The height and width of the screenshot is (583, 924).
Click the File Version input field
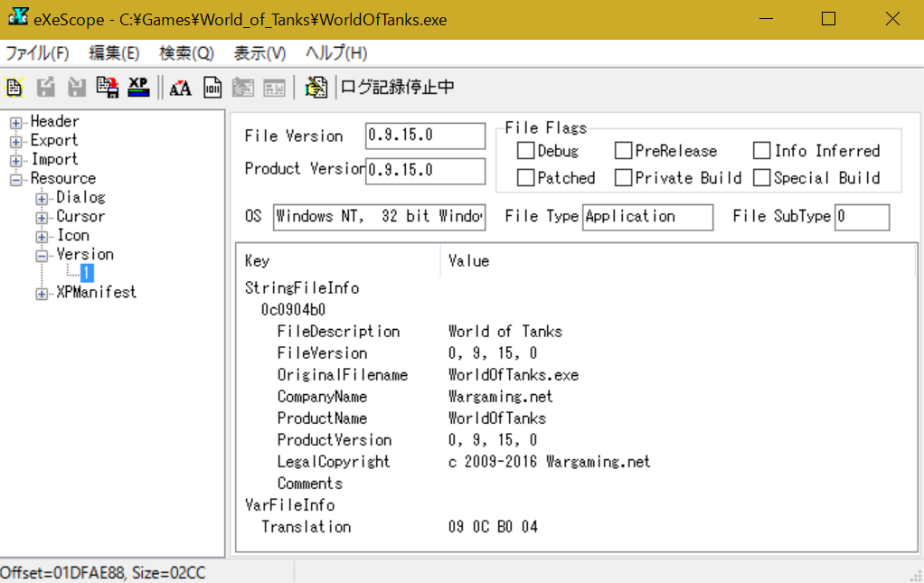click(x=425, y=136)
